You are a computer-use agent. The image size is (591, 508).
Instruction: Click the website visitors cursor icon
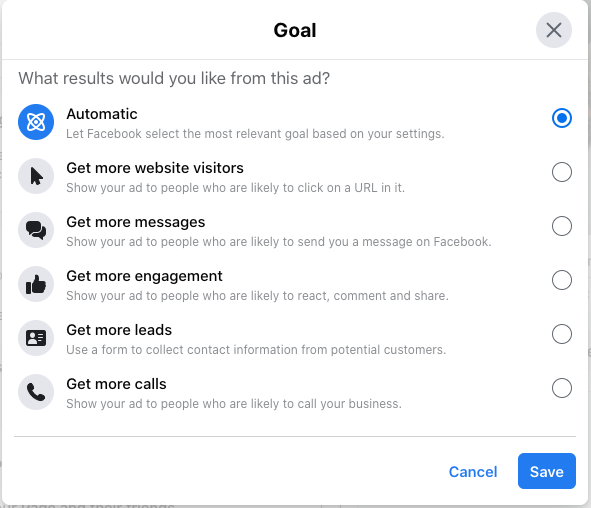click(x=36, y=176)
